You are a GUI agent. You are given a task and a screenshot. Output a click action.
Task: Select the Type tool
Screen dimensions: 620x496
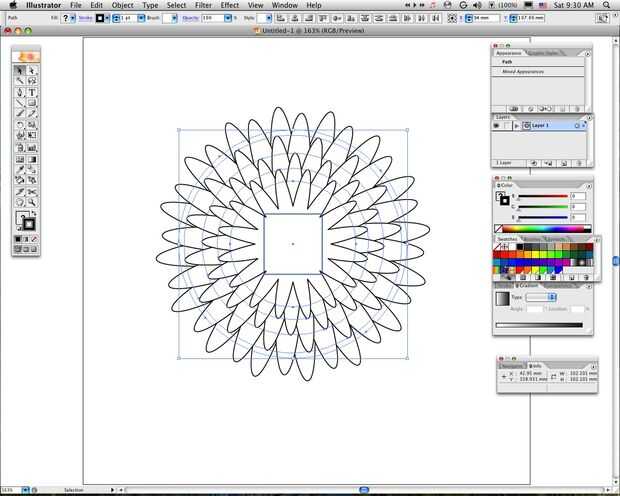pyautogui.click(x=32, y=93)
